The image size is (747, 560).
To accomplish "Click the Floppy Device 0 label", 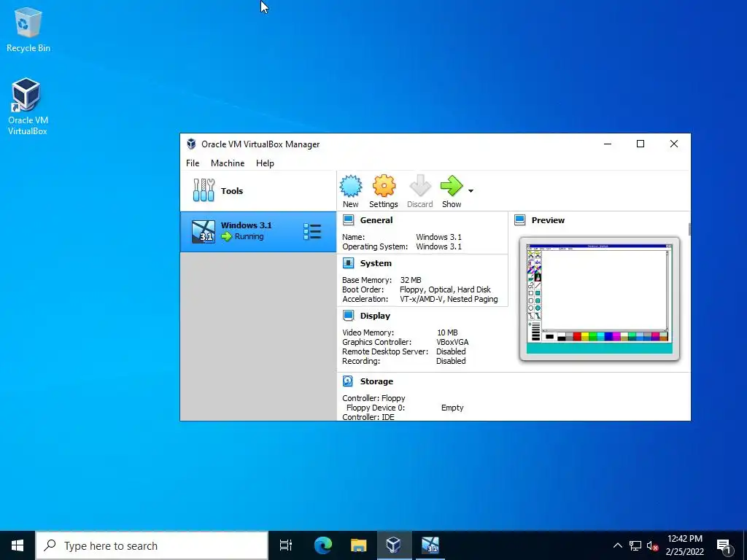I will pyautogui.click(x=376, y=408).
